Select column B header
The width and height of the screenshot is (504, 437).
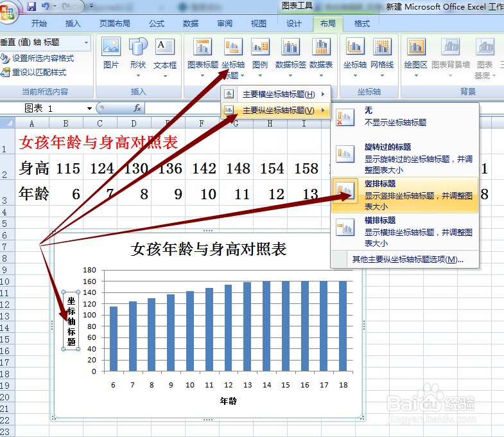click(66, 123)
